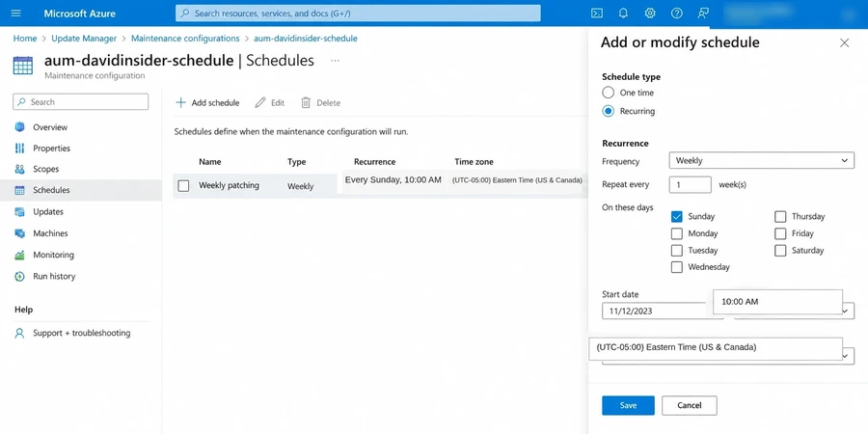Viewport: 868px width, 434px height.
Task: Open Overview in the sidebar menu
Action: (50, 127)
